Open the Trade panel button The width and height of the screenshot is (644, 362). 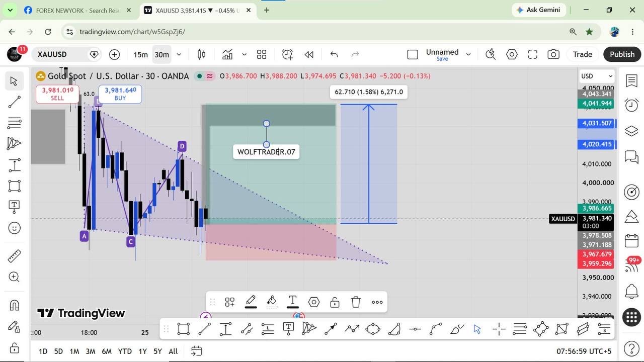coord(583,54)
